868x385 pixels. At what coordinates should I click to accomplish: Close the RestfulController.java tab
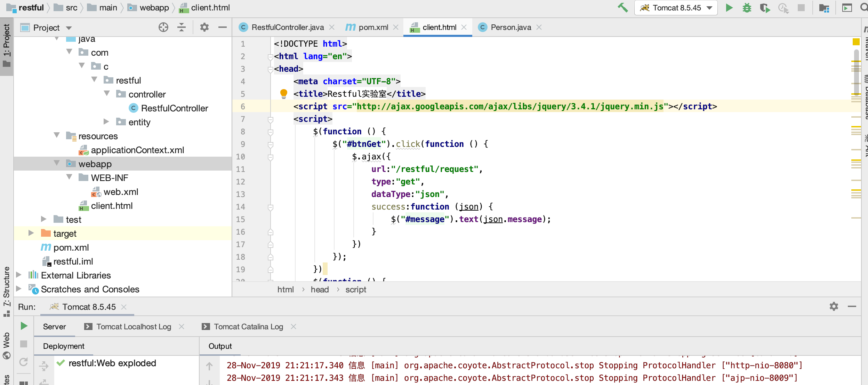click(332, 27)
